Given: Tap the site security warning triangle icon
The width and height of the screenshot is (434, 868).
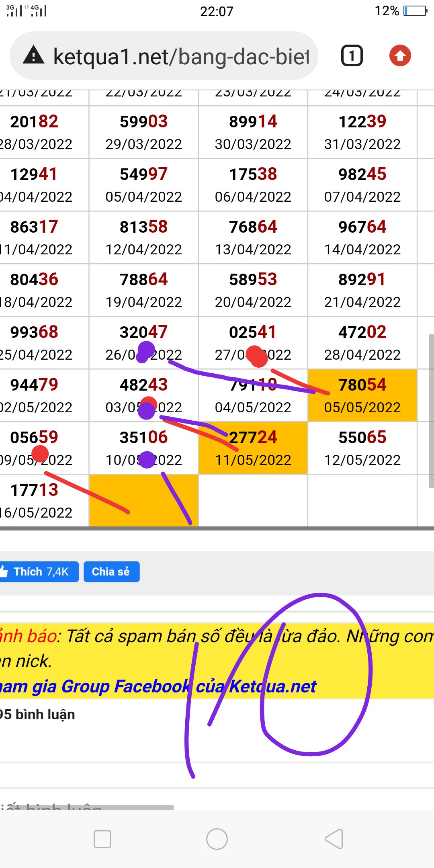Looking at the screenshot, I should [x=34, y=55].
